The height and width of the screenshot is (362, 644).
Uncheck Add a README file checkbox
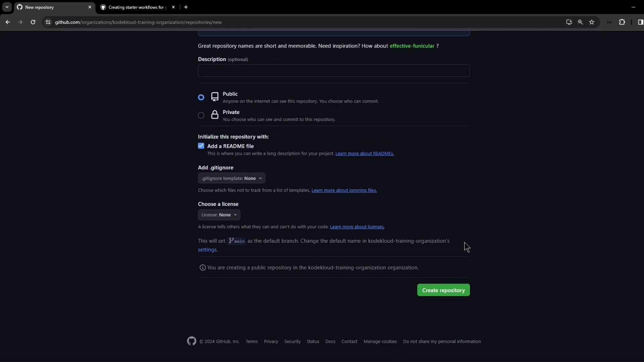point(201,146)
